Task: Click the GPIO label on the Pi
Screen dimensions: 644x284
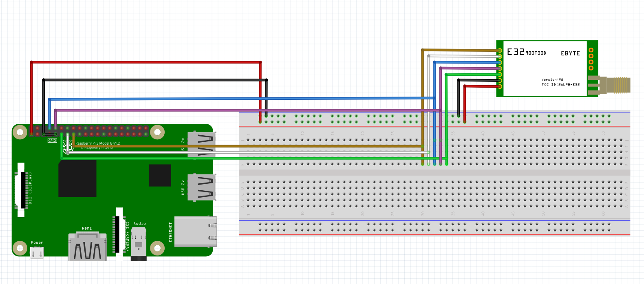Action: pyautogui.click(x=52, y=141)
